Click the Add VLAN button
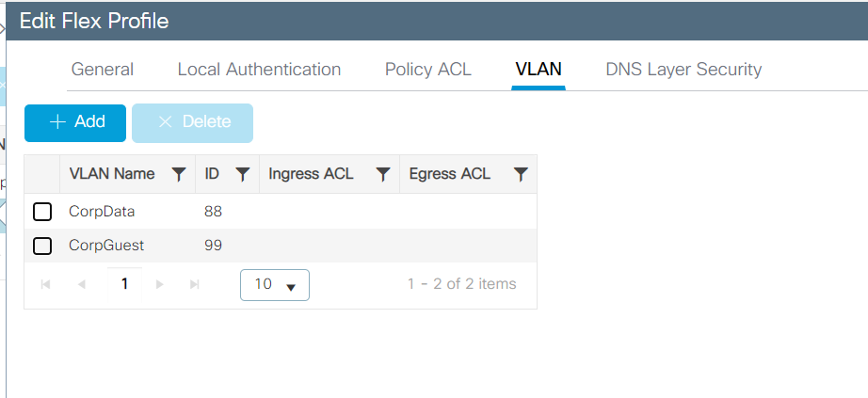 click(75, 123)
